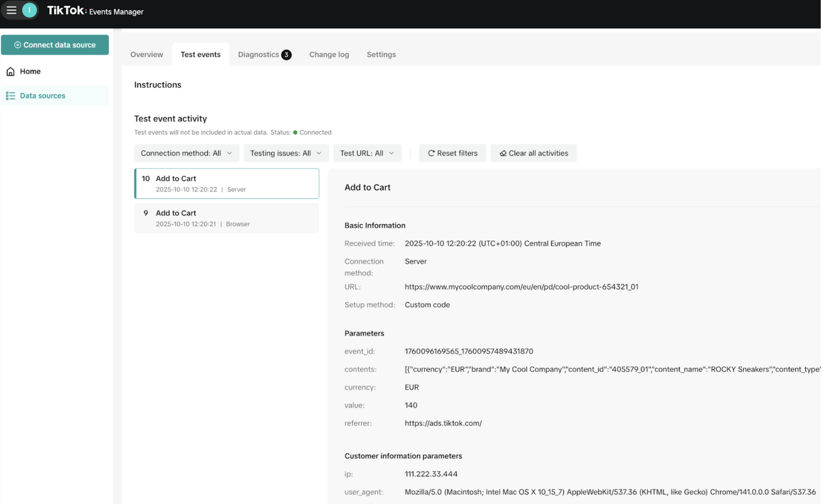Click the Reset filters refresh icon
The width and height of the screenshot is (823, 504).
[x=431, y=153]
